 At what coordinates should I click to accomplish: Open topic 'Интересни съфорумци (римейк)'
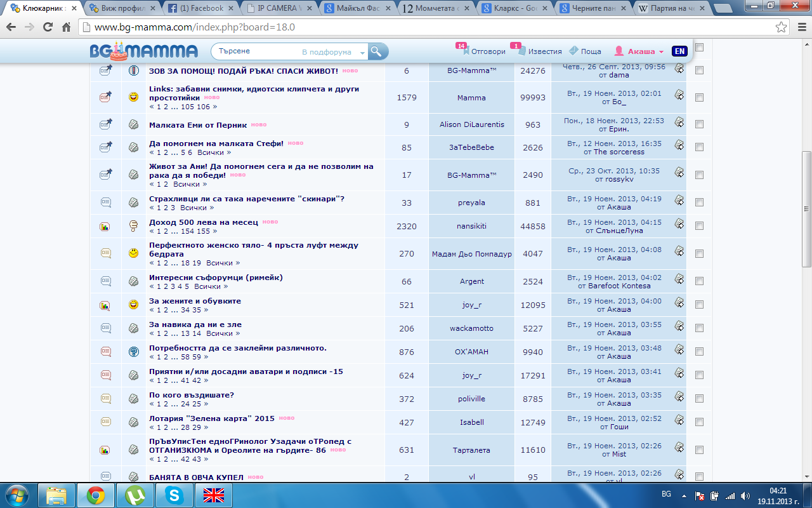click(x=216, y=277)
